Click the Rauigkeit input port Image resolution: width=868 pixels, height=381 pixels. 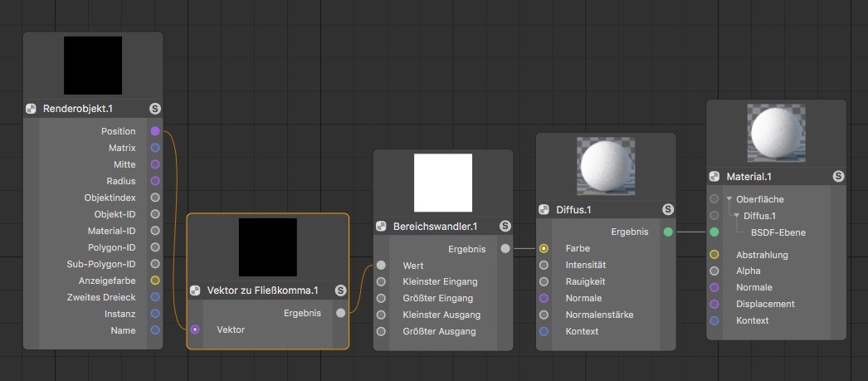pyautogui.click(x=544, y=281)
